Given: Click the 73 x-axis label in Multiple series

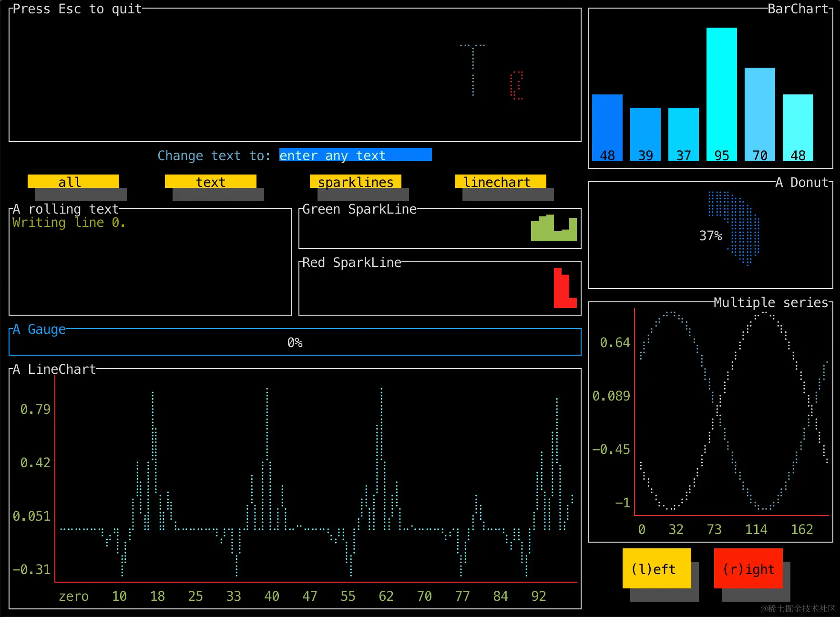Looking at the screenshot, I should click(x=714, y=529).
